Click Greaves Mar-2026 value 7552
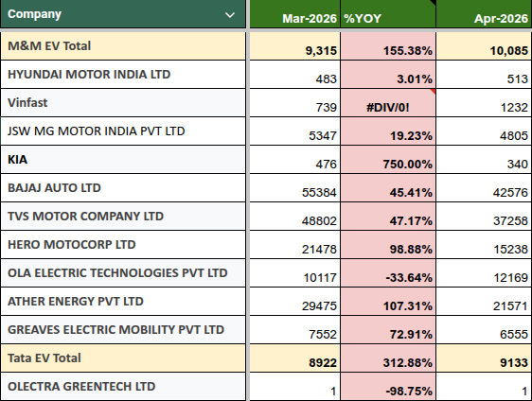The image size is (532, 401). coord(294,330)
